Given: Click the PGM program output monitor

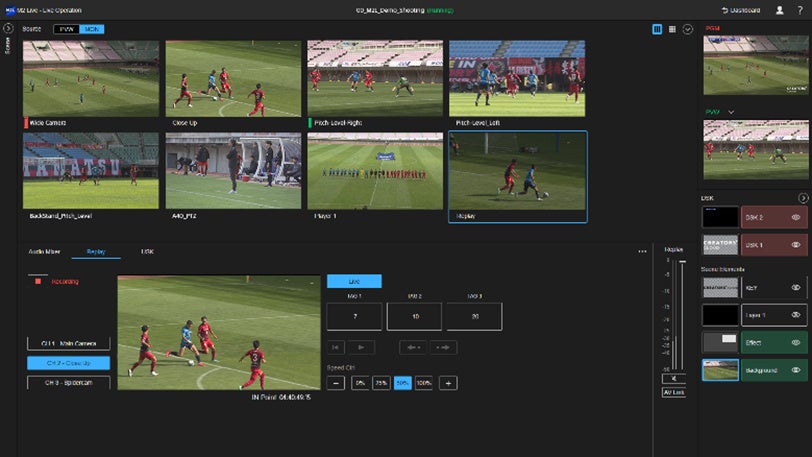Looking at the screenshot, I should point(756,65).
